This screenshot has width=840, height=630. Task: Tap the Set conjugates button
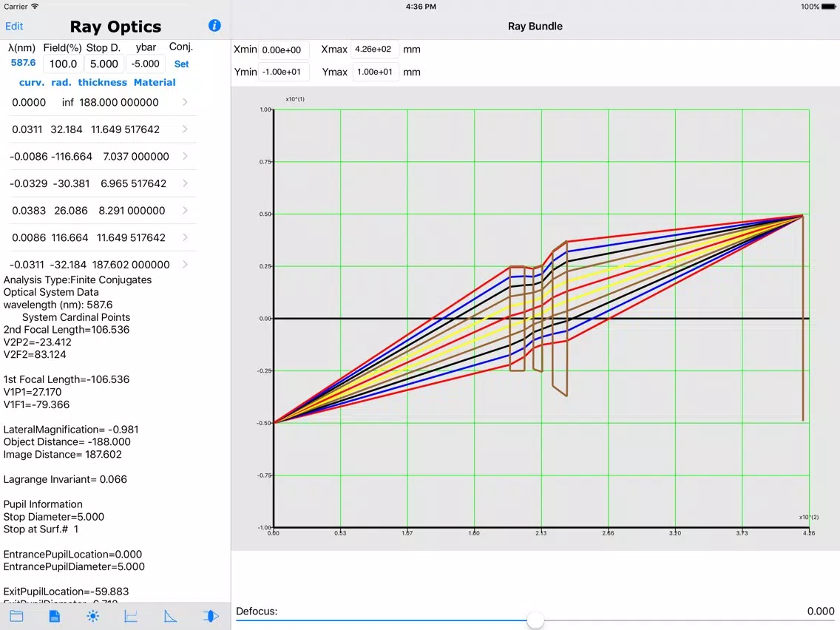pyautogui.click(x=182, y=64)
